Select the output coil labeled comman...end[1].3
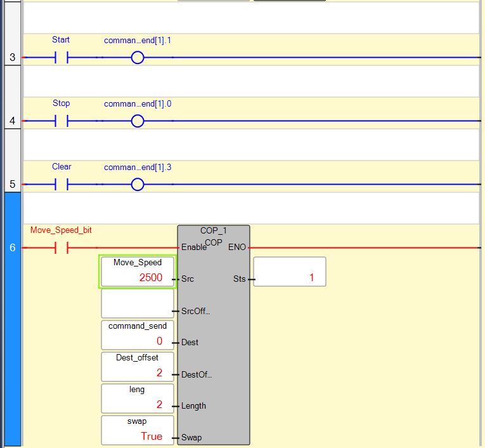485x448 pixels. [138, 185]
